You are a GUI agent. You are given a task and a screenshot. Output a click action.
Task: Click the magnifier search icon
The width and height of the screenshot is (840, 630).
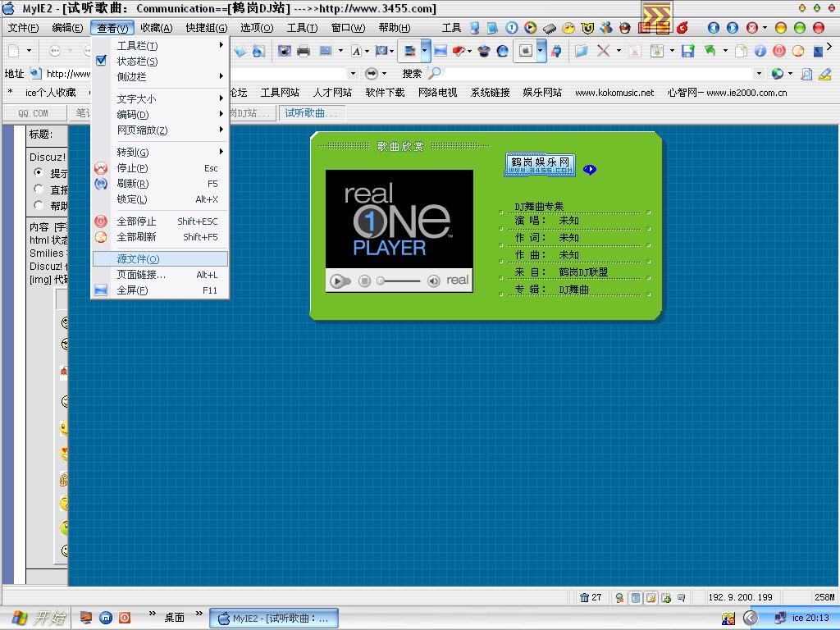435,73
